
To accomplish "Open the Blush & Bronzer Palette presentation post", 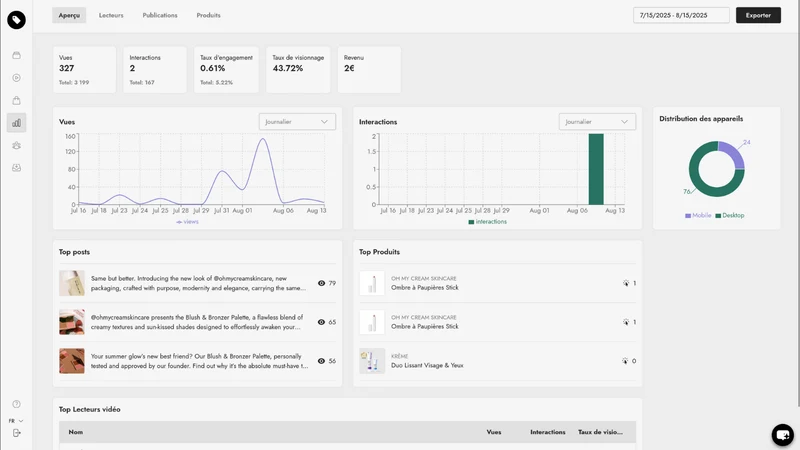I will pyautogui.click(x=197, y=322).
